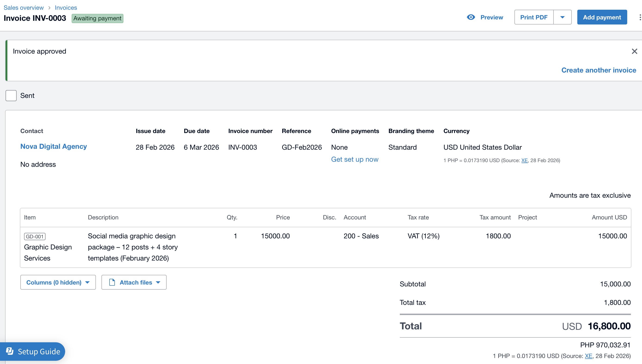
Task: Go to Sales overview breadcrumb
Action: pos(24,8)
